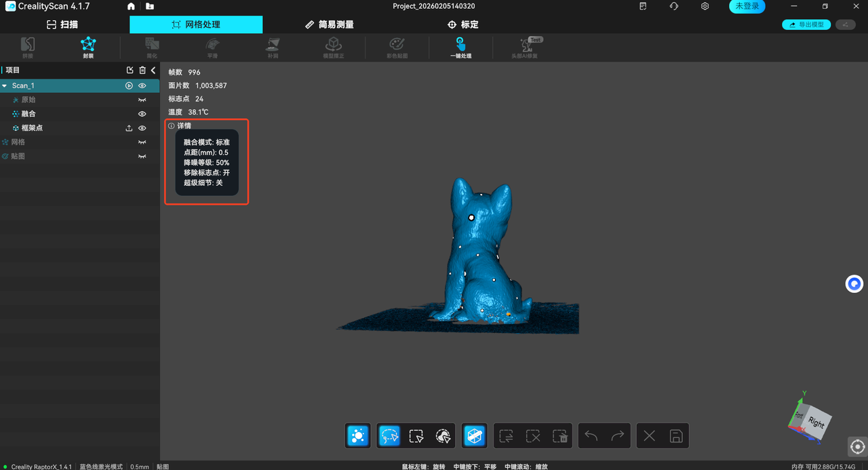
Task: Click the save icon in bottom toolbar
Action: [x=675, y=436]
